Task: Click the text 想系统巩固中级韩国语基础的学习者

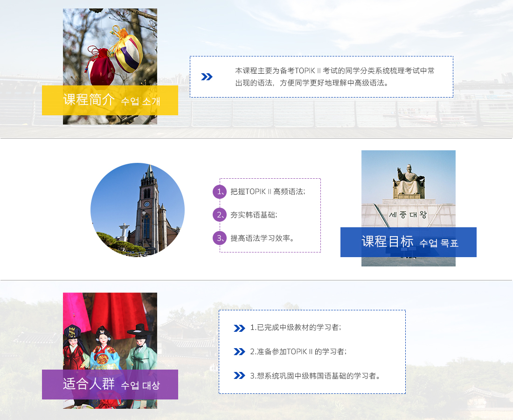Action: coord(315,376)
